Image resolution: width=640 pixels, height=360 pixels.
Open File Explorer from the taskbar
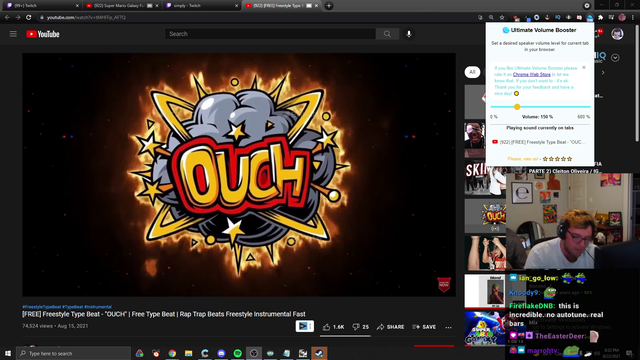188,353
